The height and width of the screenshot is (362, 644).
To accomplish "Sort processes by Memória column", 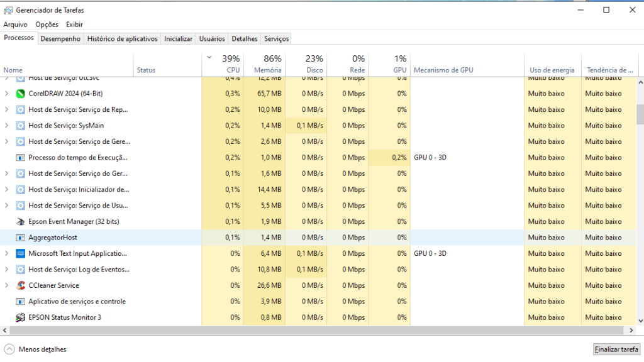I will pyautogui.click(x=267, y=65).
